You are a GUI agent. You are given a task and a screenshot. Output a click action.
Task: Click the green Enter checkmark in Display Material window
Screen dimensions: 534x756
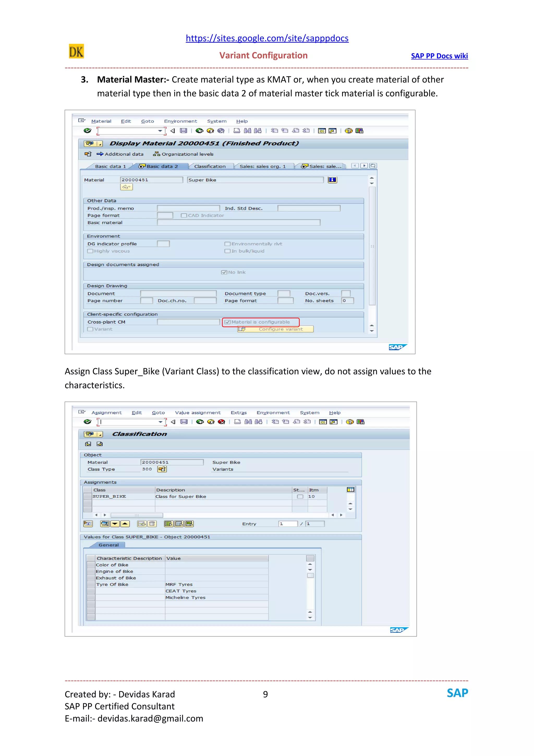pyautogui.click(x=87, y=131)
